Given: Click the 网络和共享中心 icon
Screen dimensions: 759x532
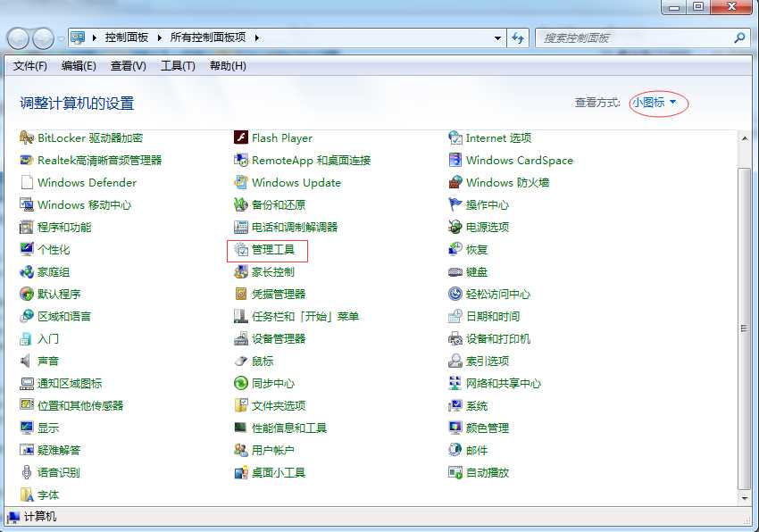Looking at the screenshot, I should (x=455, y=383).
